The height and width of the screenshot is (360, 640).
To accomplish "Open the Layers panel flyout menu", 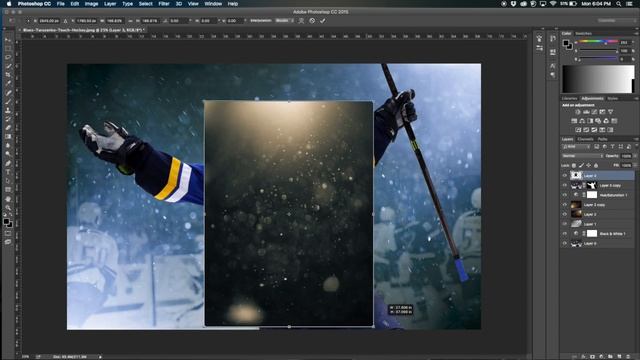I will [636, 139].
